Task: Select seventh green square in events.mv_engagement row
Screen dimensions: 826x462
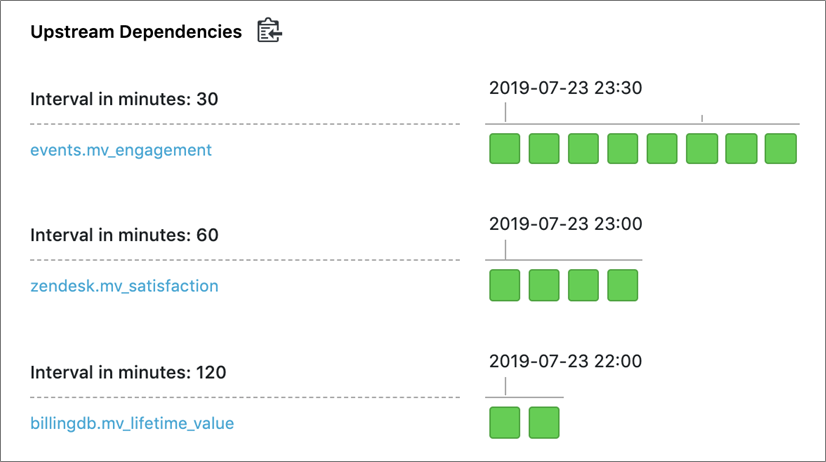Action: click(741, 149)
